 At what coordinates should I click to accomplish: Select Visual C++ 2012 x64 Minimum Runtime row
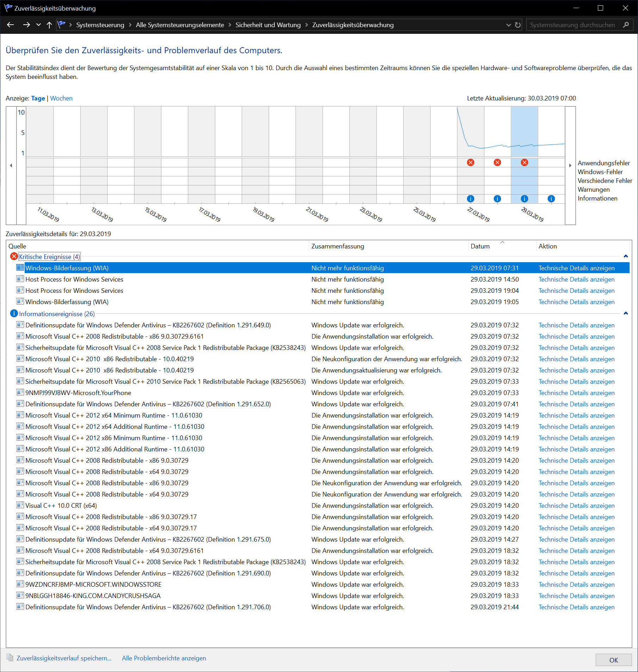(x=323, y=415)
